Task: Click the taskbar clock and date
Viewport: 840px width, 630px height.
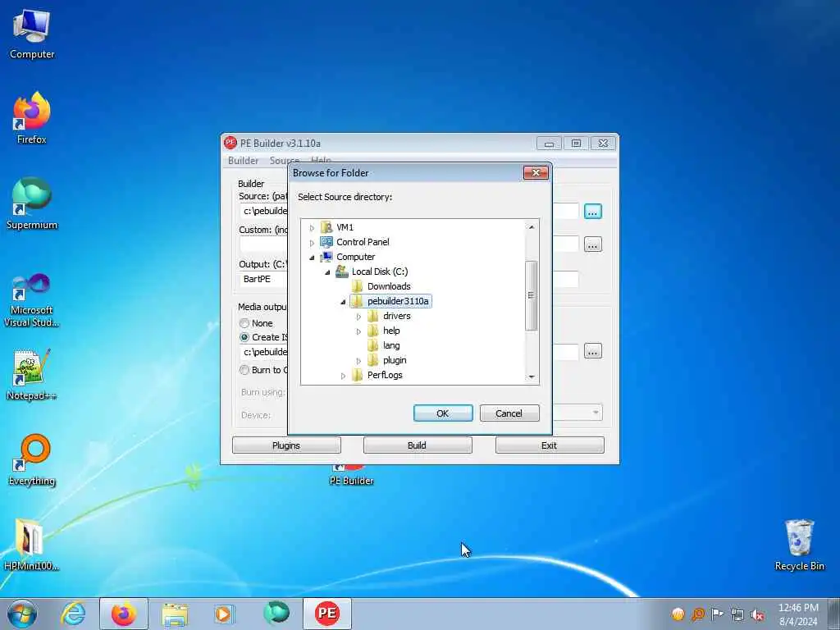Action: [x=797, y=614]
